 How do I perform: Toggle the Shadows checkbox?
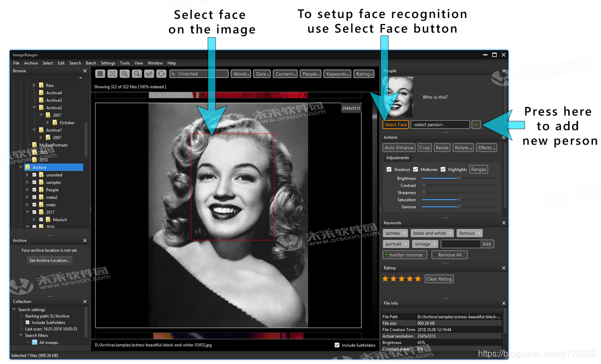pos(389,169)
